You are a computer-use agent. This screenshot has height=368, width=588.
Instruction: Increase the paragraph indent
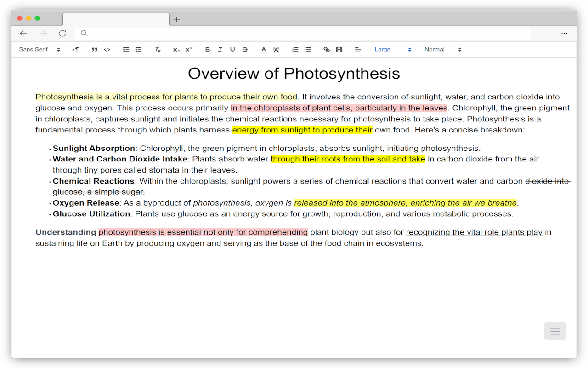coord(138,50)
